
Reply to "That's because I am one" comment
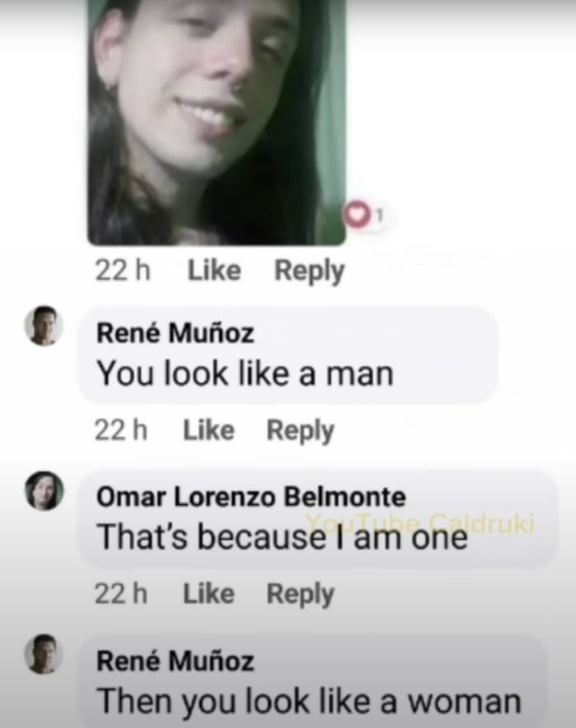point(300,595)
